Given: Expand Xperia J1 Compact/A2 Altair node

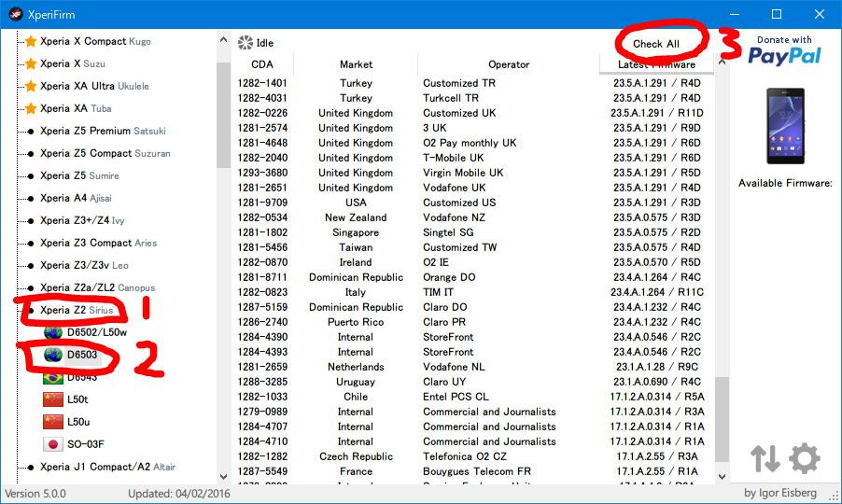Looking at the screenshot, I should click(107, 467).
